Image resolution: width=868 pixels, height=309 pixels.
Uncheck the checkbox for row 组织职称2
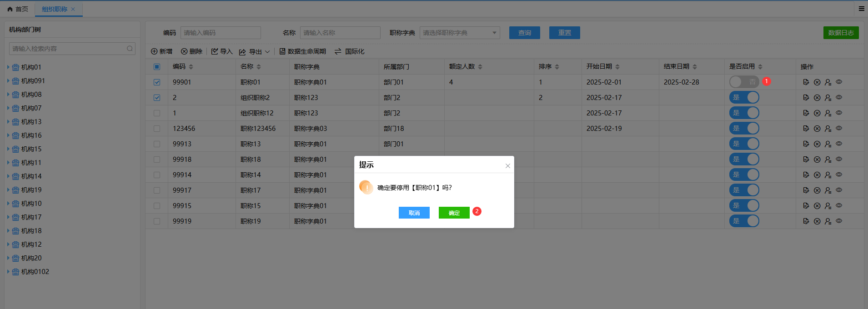tap(157, 98)
